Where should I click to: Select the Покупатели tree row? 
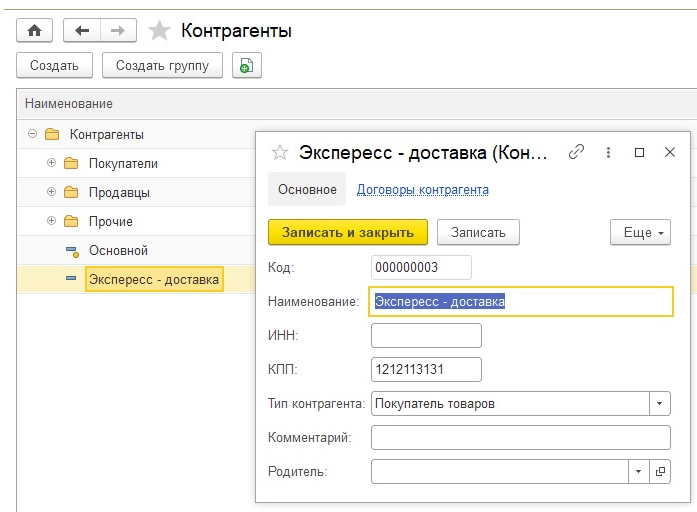(136, 163)
